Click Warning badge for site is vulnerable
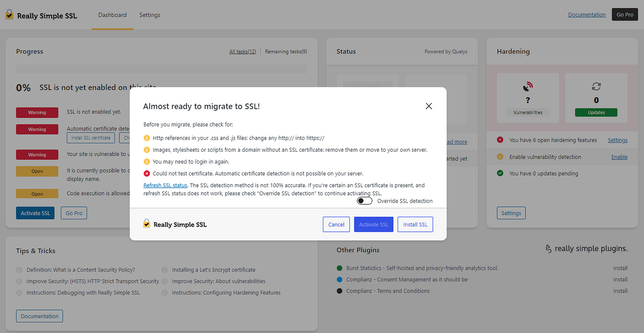Screen dimensions: 644x333 (x=37, y=155)
